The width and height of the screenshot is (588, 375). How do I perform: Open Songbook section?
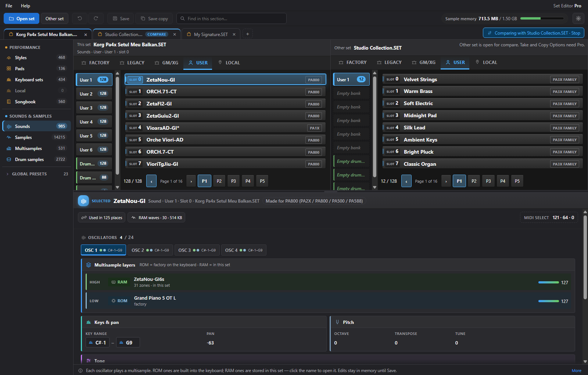click(x=36, y=102)
